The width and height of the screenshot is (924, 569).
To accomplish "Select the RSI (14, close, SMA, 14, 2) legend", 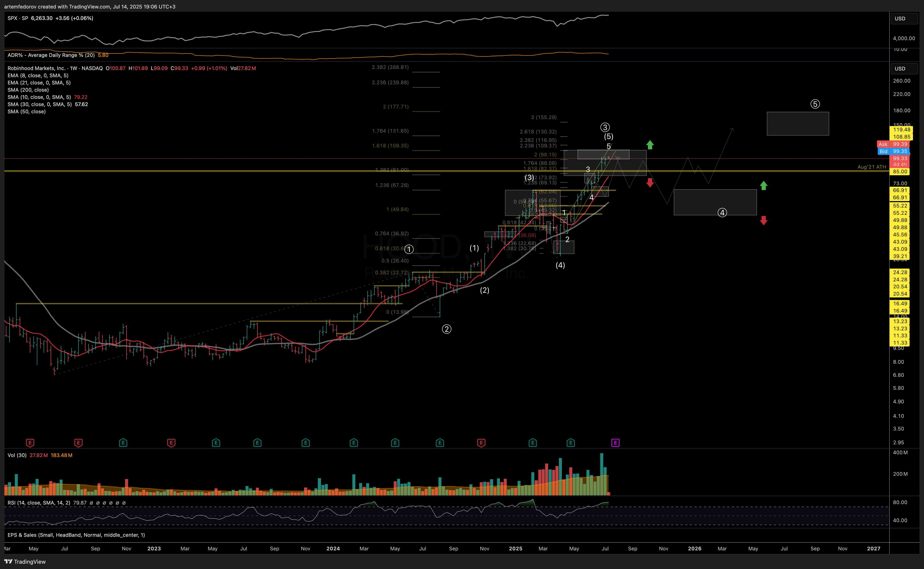I will point(39,502).
